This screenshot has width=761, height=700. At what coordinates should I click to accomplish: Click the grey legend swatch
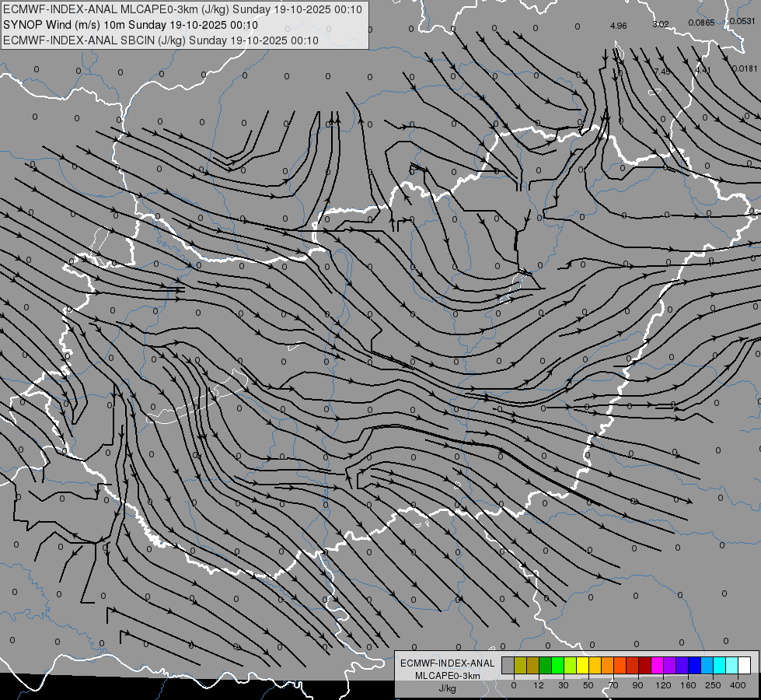pyautogui.click(x=508, y=666)
